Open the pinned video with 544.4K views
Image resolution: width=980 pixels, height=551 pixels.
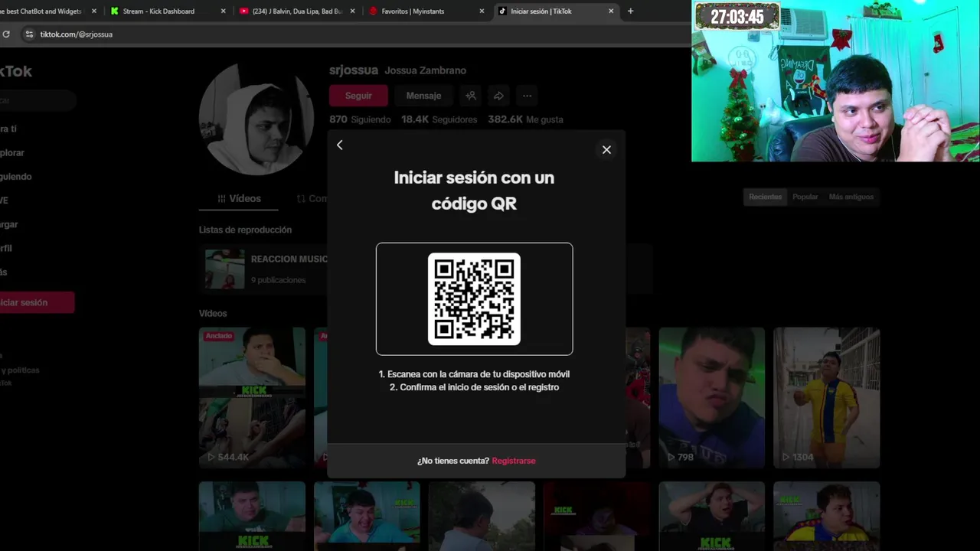pyautogui.click(x=252, y=397)
